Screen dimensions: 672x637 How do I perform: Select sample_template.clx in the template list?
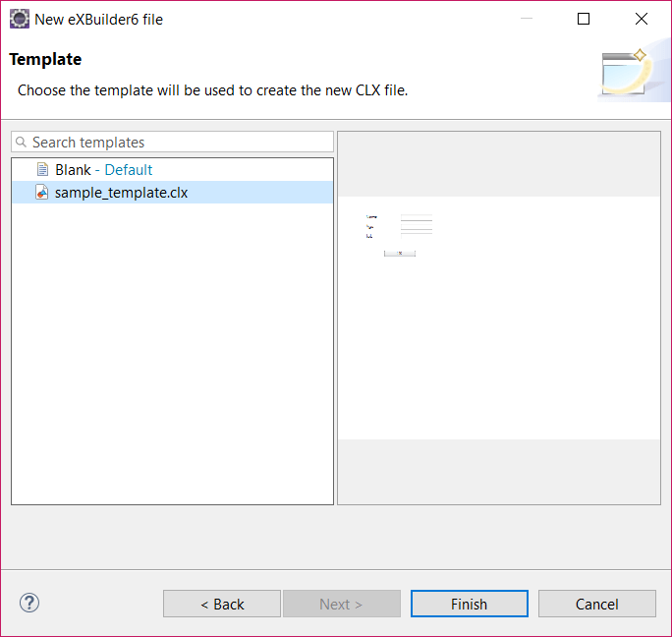121,193
